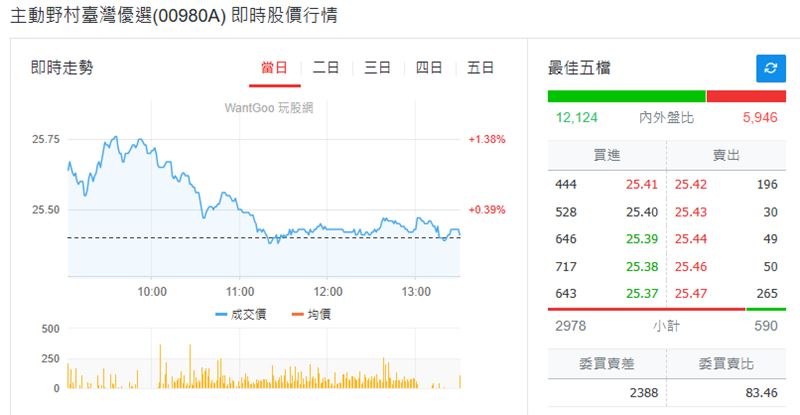The width and height of the screenshot is (800, 415).
Task: Click the tallest volume bar near 10:00
Action: pos(160,366)
